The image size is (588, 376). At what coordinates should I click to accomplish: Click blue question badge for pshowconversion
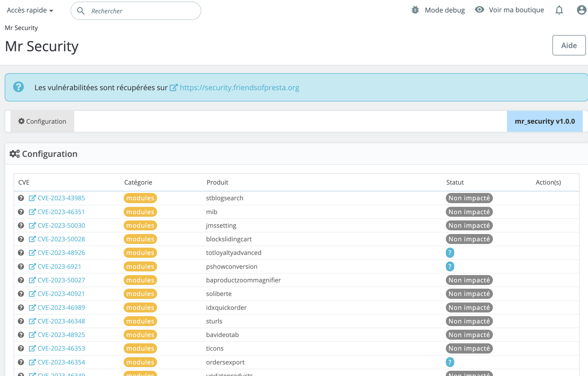click(450, 266)
